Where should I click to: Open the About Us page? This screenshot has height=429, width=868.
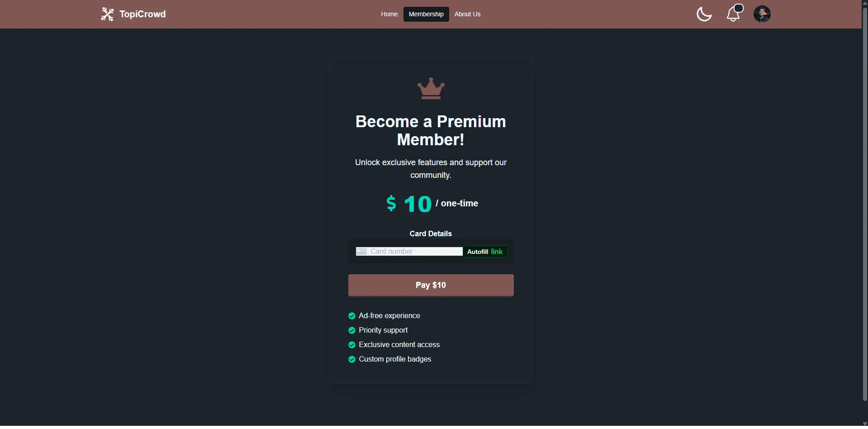pos(467,14)
